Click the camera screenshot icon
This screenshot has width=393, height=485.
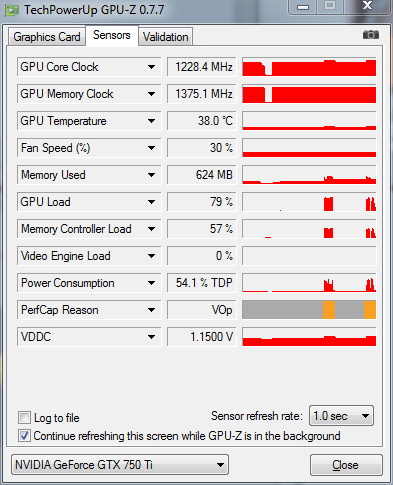(x=371, y=35)
